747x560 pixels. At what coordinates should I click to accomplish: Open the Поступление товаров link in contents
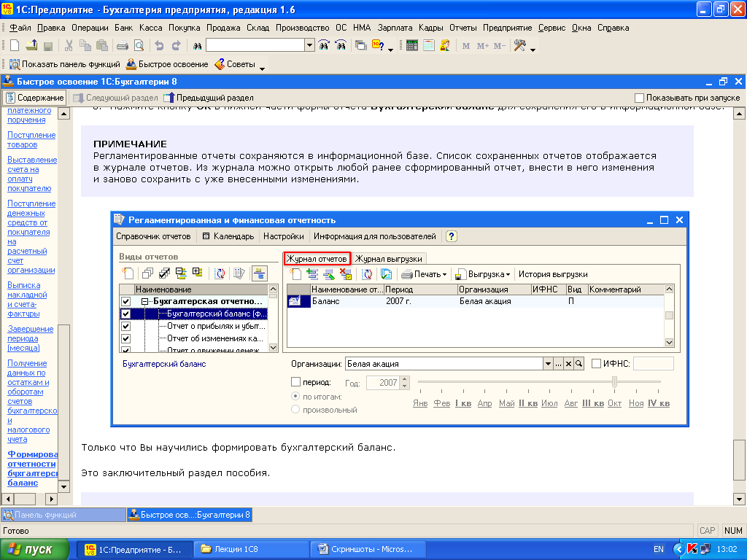(x=31, y=139)
